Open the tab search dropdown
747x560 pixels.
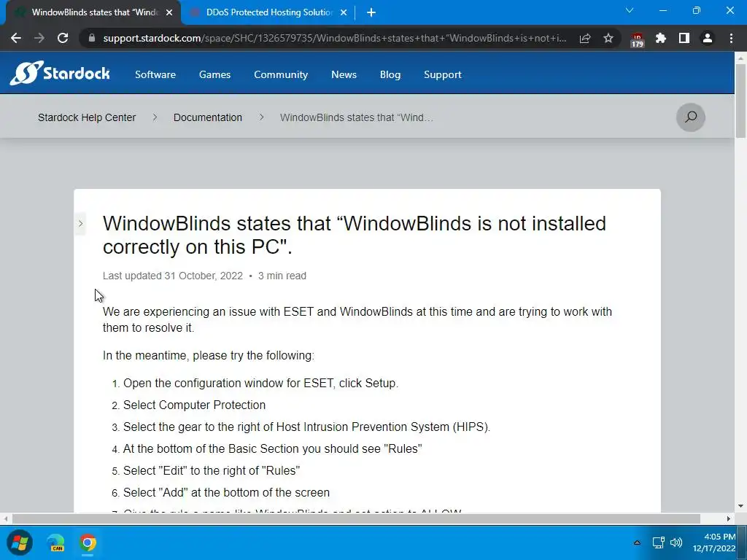[630, 10]
